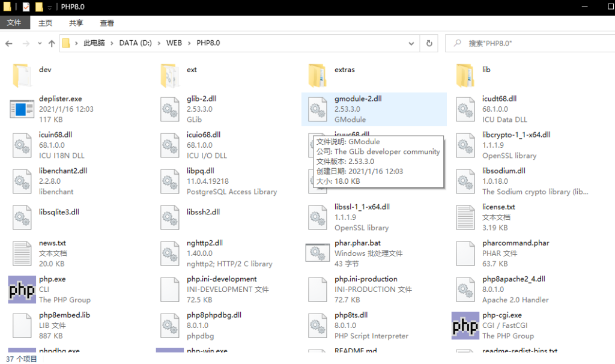
Task: Click the new folder icon in the title bar
Action: click(x=38, y=7)
